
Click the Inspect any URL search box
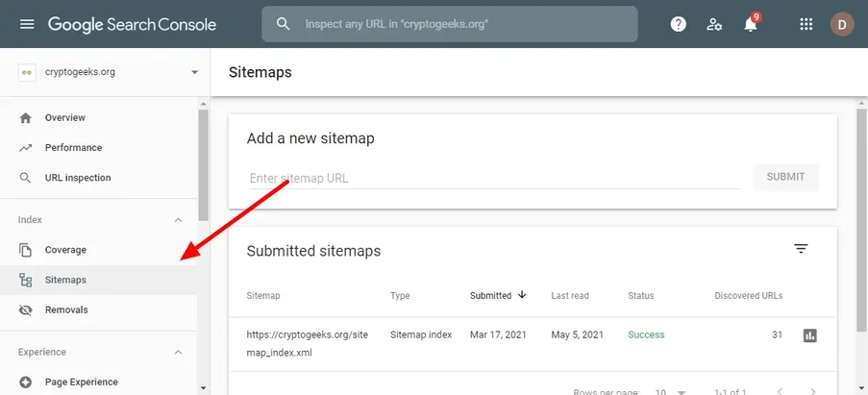(x=450, y=24)
